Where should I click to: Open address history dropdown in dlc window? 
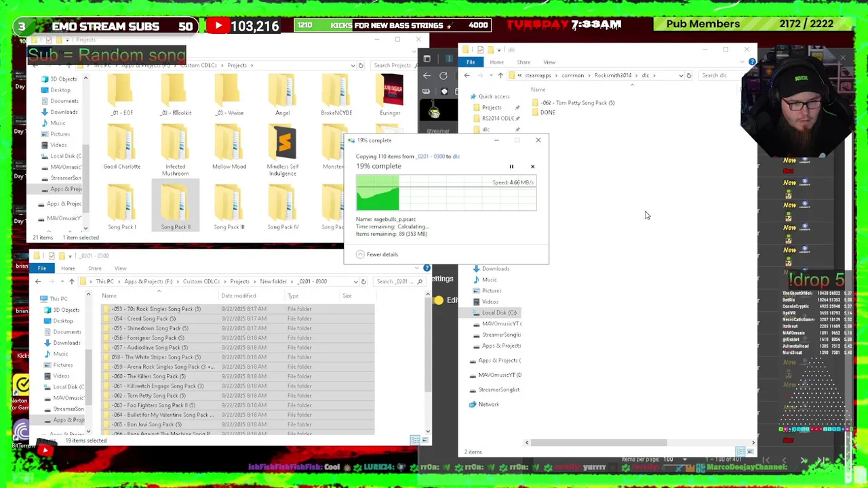pyautogui.click(x=680, y=75)
